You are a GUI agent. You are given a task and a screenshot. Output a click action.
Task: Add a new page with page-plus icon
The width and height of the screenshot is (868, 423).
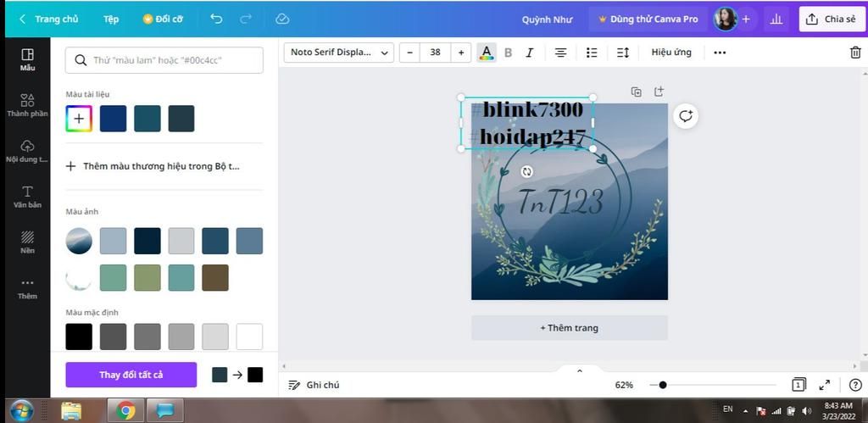(659, 92)
